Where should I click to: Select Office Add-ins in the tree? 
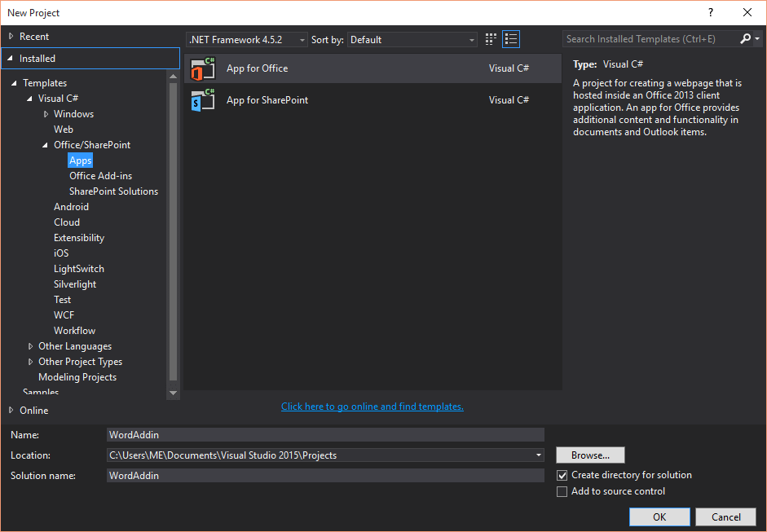101,176
